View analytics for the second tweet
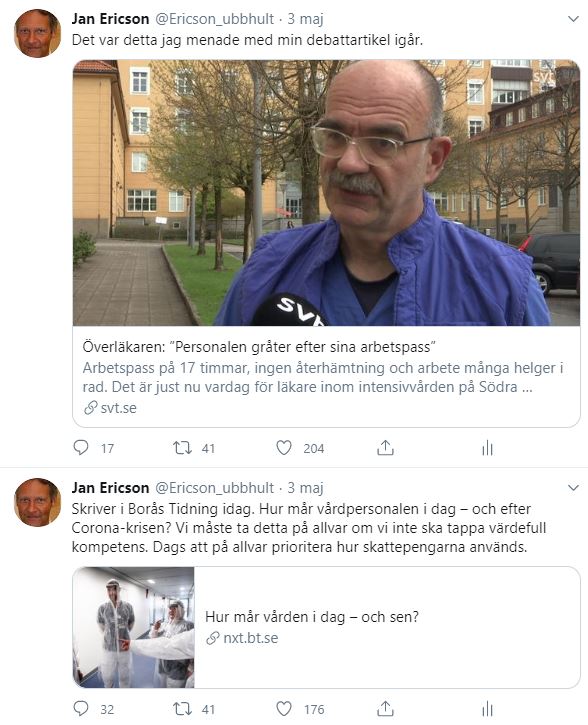The height and width of the screenshot is (725, 588). coord(488,708)
